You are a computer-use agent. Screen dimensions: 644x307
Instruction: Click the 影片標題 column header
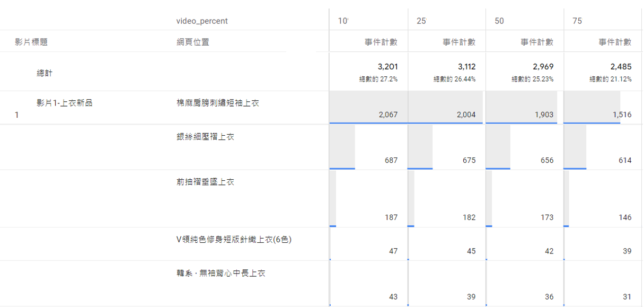[31, 42]
